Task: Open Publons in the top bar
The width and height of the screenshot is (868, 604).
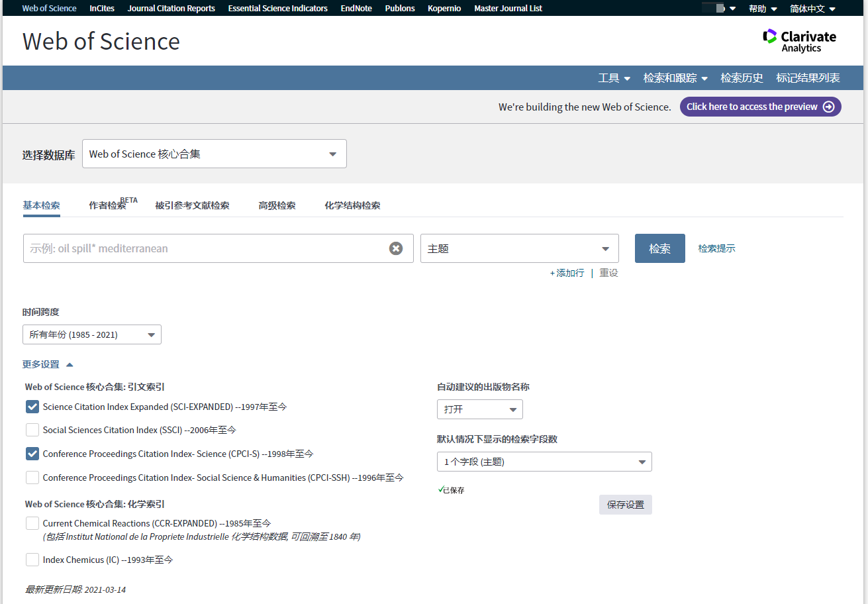Action: pyautogui.click(x=400, y=9)
